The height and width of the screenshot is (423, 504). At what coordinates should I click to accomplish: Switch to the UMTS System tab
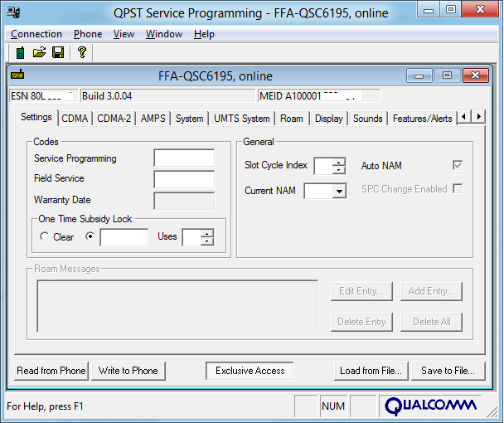pos(242,119)
